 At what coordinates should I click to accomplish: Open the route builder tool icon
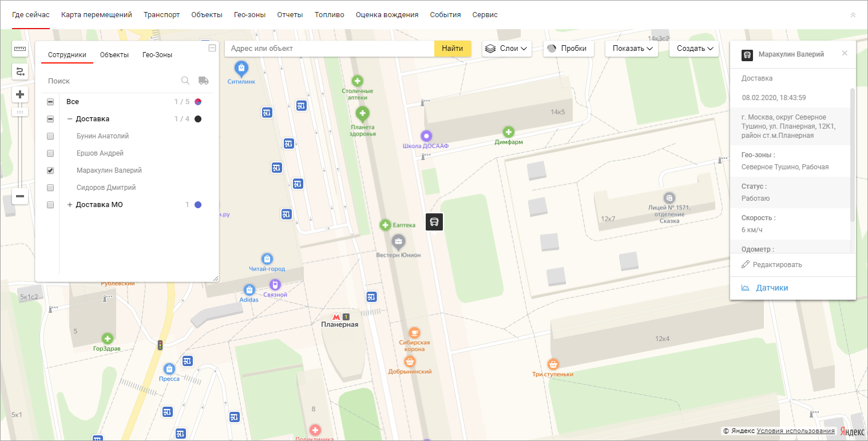pos(20,71)
